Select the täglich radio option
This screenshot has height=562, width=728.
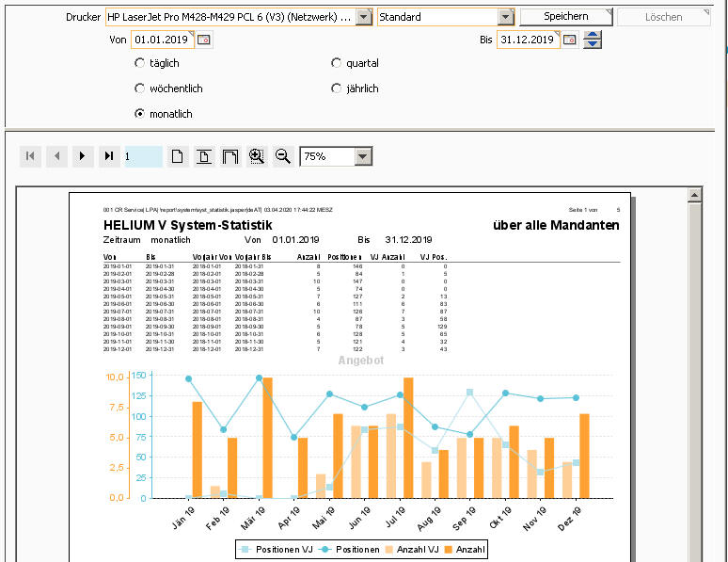(x=140, y=63)
